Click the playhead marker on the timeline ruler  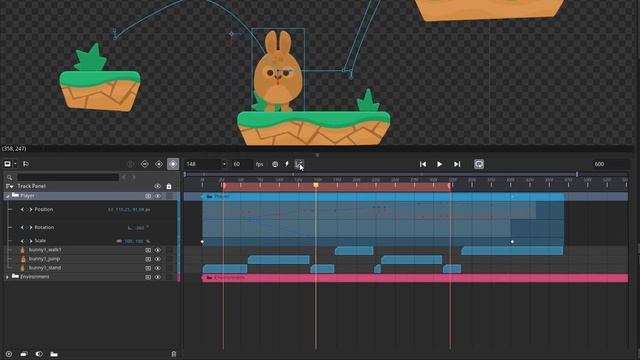click(316, 185)
